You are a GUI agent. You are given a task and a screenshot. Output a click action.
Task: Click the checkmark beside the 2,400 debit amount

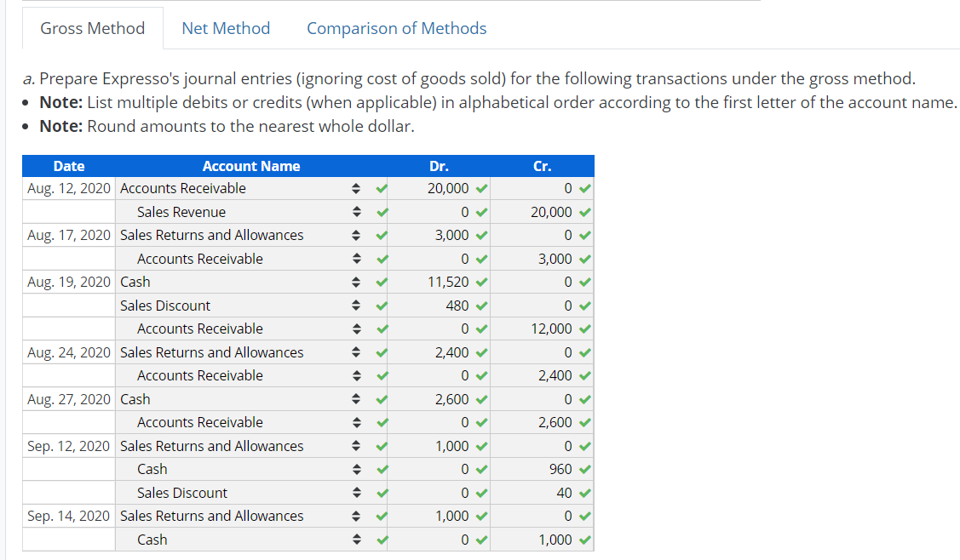pos(483,351)
